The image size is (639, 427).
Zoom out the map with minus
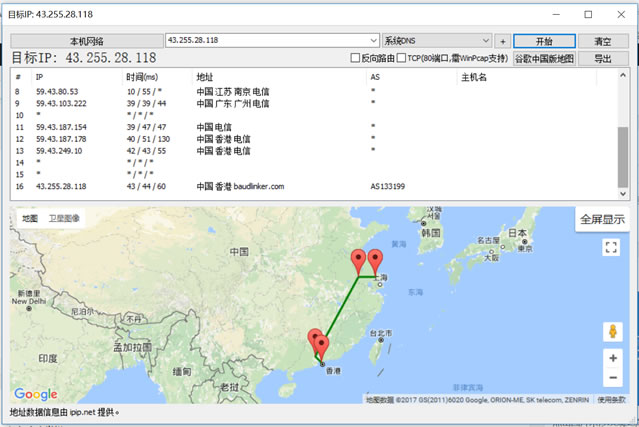[611, 378]
